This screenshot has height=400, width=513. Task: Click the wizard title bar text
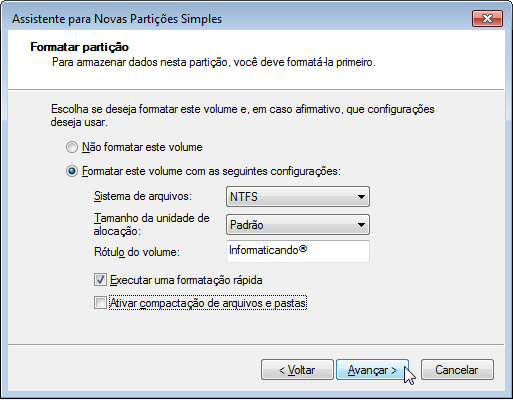click(117, 19)
